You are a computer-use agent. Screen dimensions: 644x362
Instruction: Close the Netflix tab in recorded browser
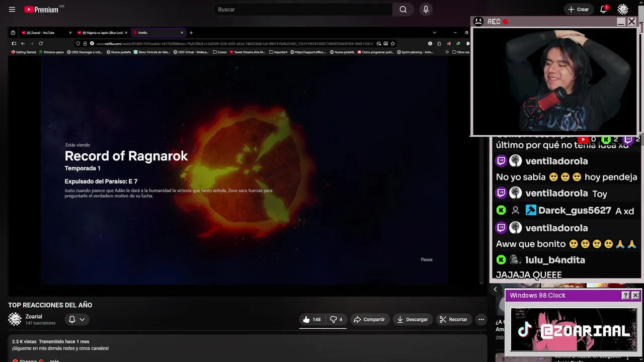pyautogui.click(x=182, y=33)
